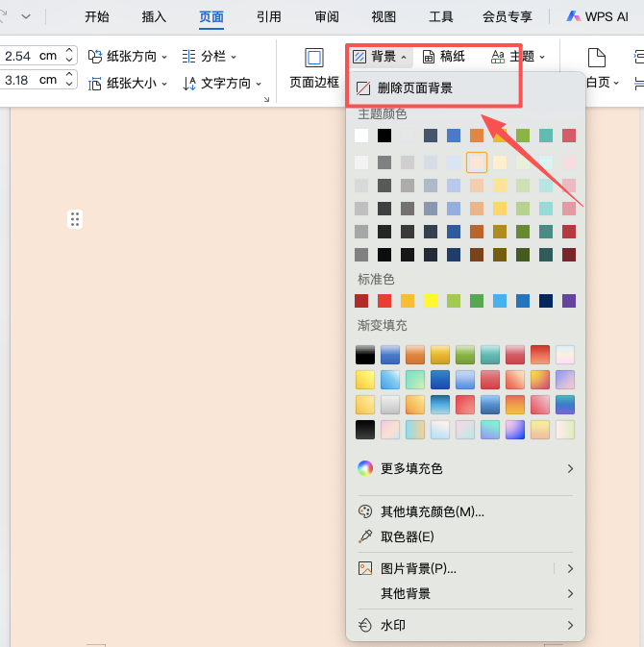Launch WPS AI assistant
The width and height of the screenshot is (644, 647).
pos(597,16)
